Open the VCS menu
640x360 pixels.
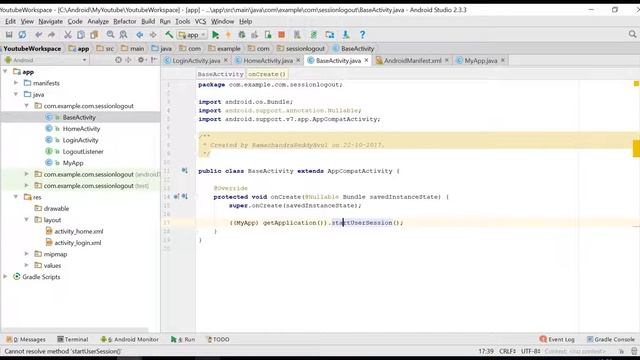point(200,21)
